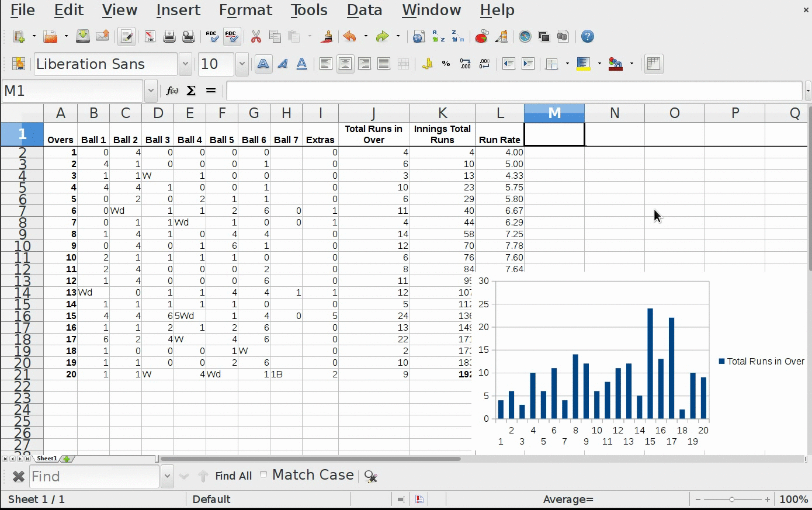812x510 pixels.
Task: Open the background color dropdown arrow
Action: coord(599,64)
